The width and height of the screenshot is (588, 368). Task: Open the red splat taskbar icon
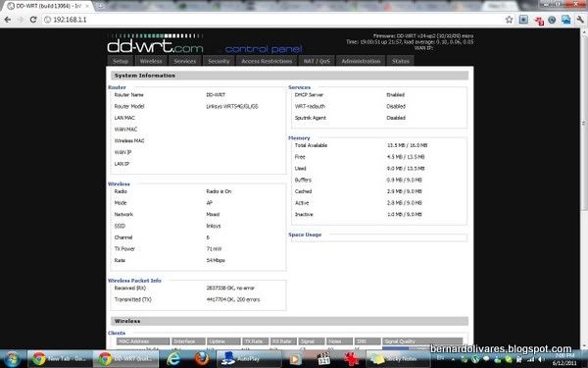coord(352,359)
